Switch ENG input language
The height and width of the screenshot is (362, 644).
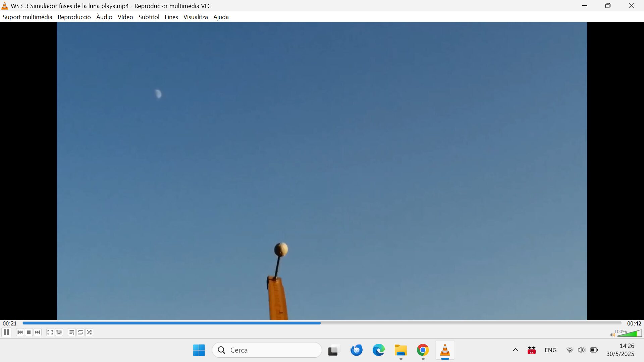point(550,350)
